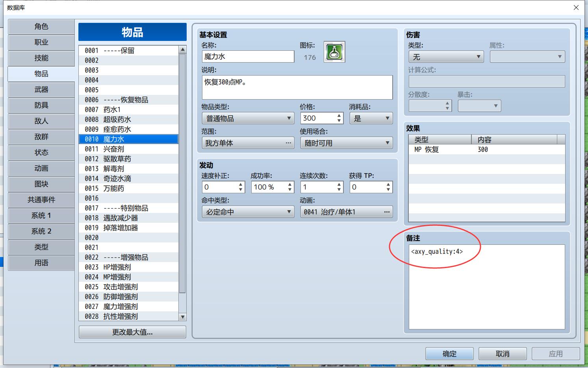
Task: Close the 数据库 window
Action: 576,7
